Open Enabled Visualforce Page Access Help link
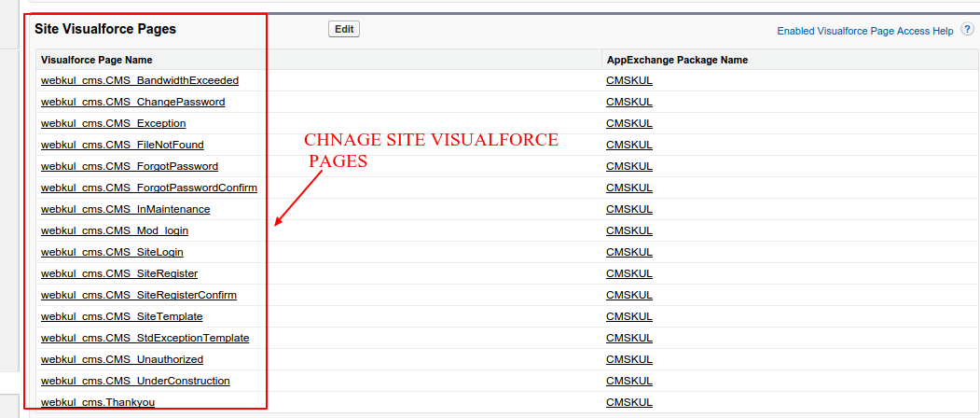 point(864,31)
